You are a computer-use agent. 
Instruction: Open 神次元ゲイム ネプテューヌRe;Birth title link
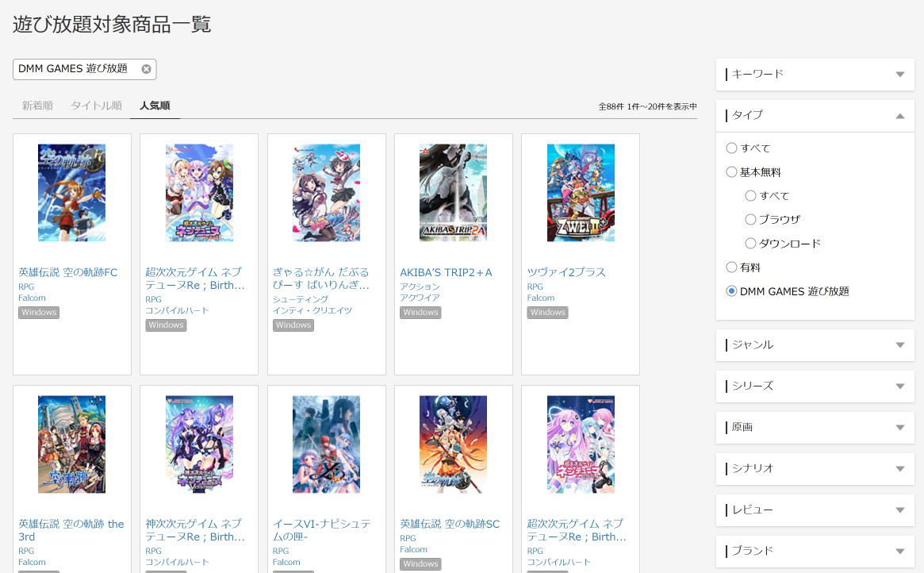(x=195, y=531)
